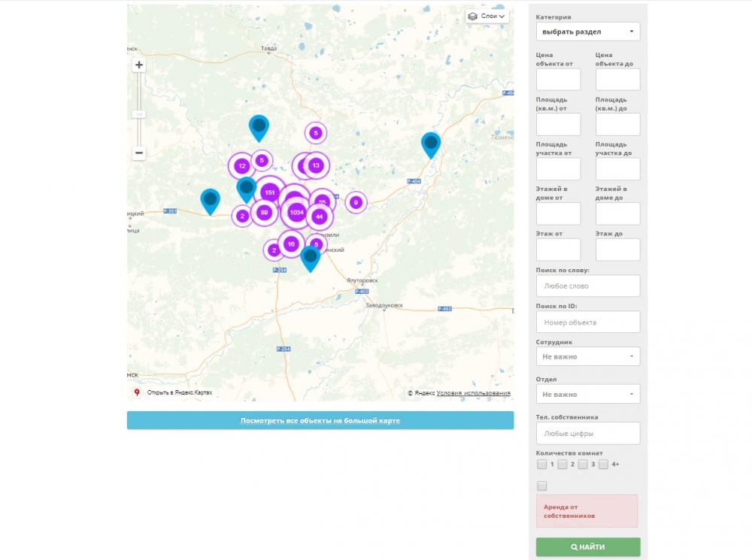The image size is (752, 560).
Task: Click the cluster marker labeled 12
Action: click(x=241, y=166)
